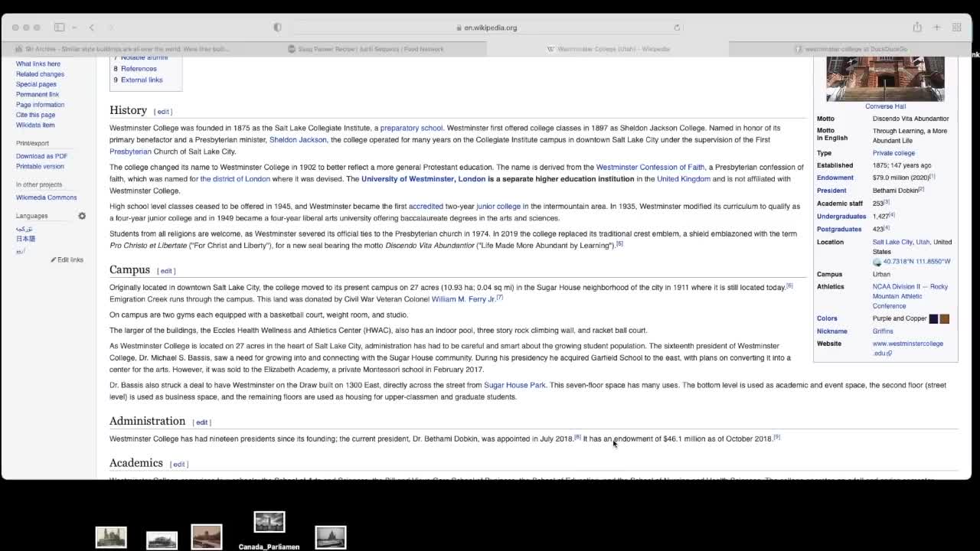Click the purple color swatch

[933, 318]
